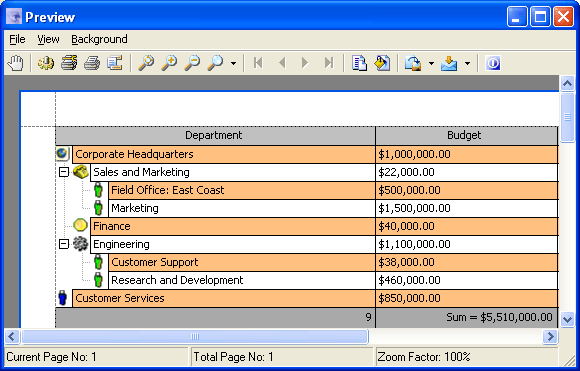Click the telephone icon for Sales and Marketing
Viewport: 580px width, 371px height.
point(80,172)
